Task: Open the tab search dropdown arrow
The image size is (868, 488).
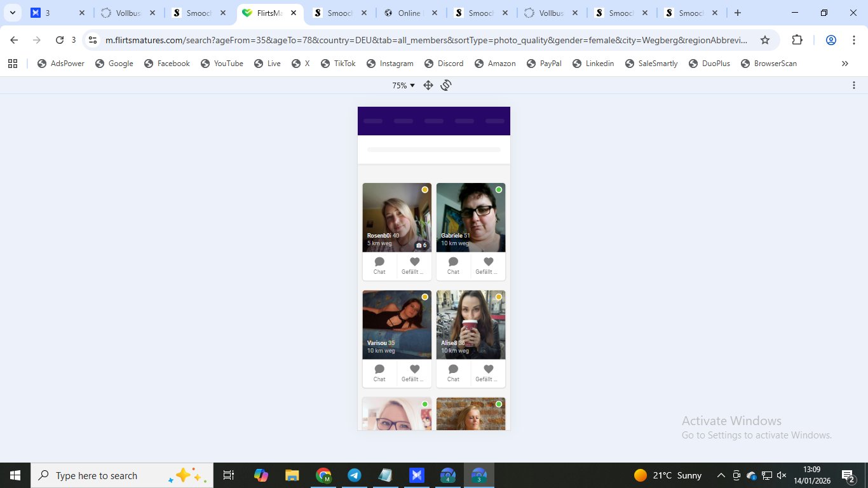Action: point(13,13)
